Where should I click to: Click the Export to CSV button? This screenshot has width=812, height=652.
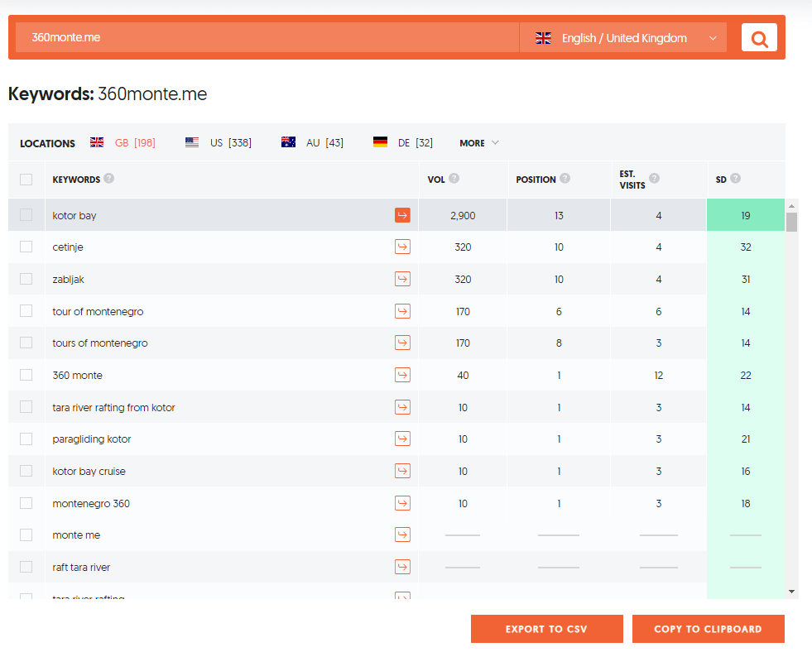(x=547, y=629)
